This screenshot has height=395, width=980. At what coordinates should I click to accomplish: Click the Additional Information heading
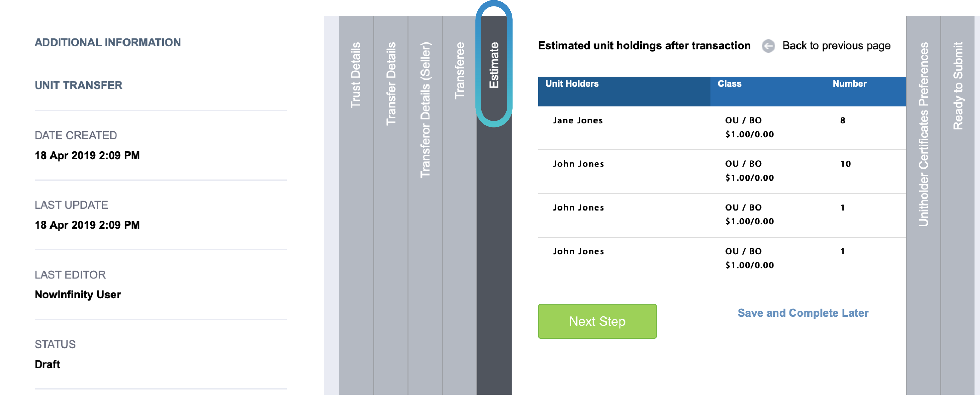[108, 42]
